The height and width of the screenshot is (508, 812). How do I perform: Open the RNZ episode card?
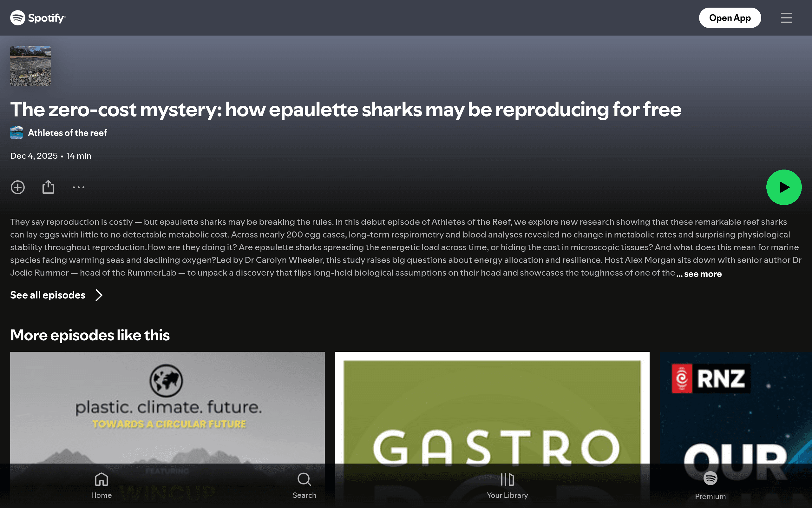[736, 430]
